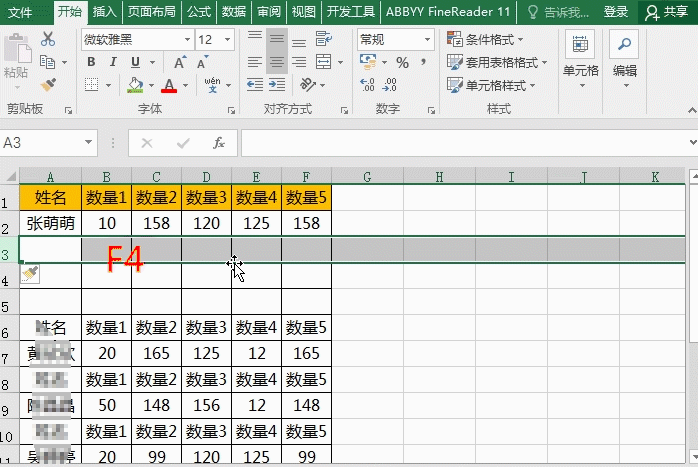
Task: Increase indent
Action: [x=277, y=85]
